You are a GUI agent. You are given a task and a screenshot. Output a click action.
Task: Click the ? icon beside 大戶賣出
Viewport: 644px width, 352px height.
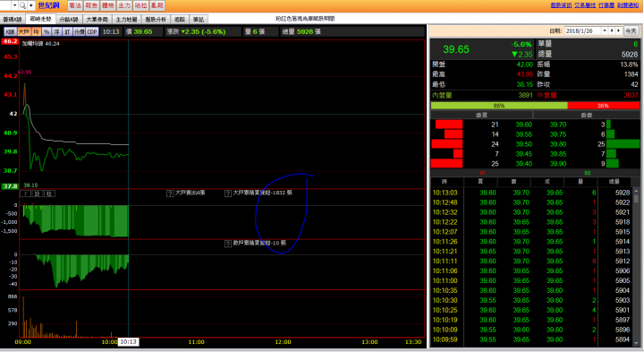click(x=170, y=193)
